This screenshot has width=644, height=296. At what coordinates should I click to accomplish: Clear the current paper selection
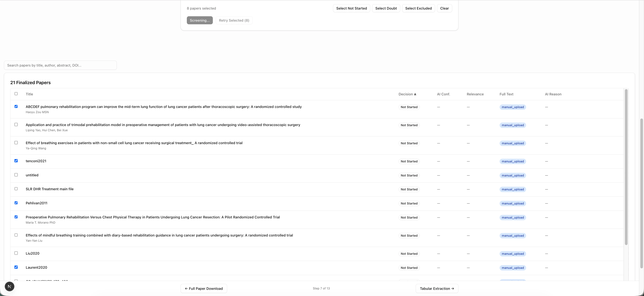444,8
